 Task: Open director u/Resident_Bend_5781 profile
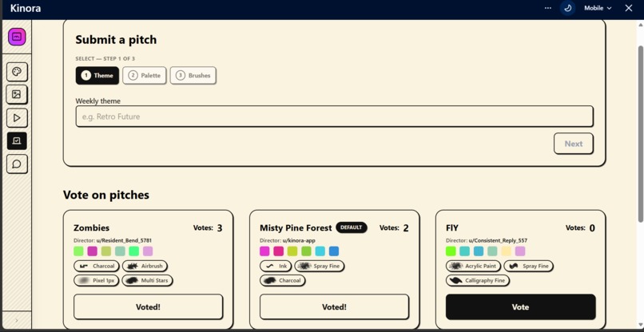(x=125, y=240)
